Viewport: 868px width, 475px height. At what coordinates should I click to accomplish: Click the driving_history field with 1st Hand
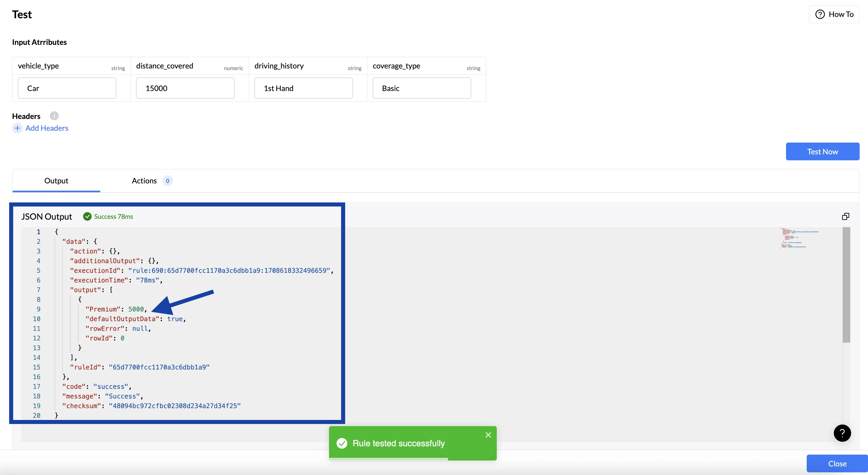(x=303, y=88)
